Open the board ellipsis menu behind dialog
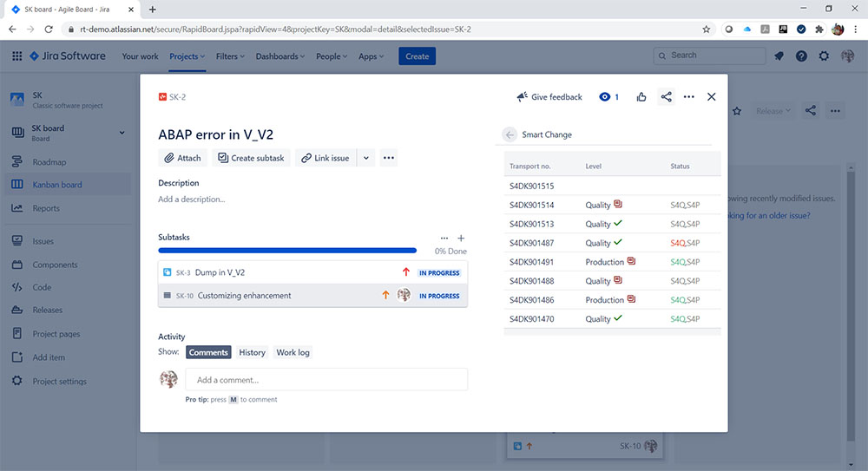Viewport: 868px width, 471px height. (x=835, y=111)
